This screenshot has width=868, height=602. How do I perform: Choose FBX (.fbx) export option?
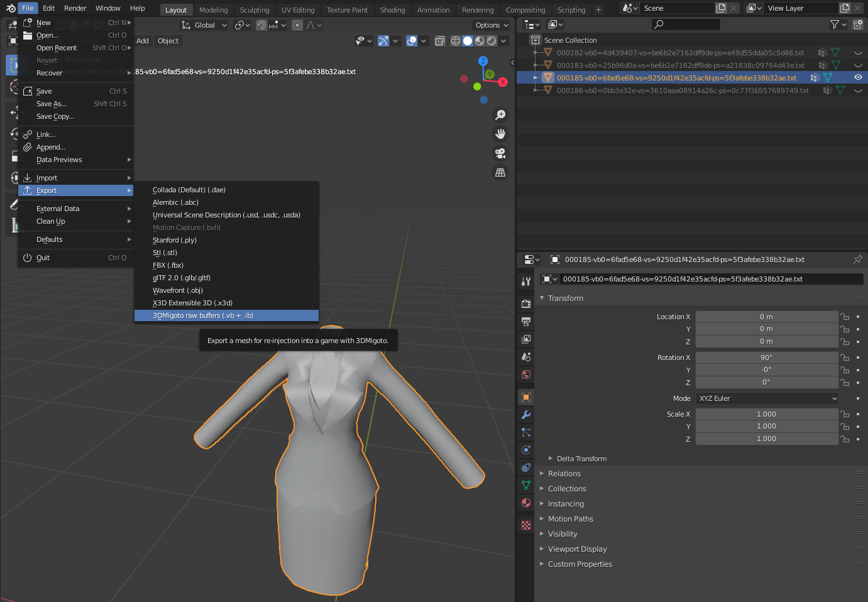(226, 265)
